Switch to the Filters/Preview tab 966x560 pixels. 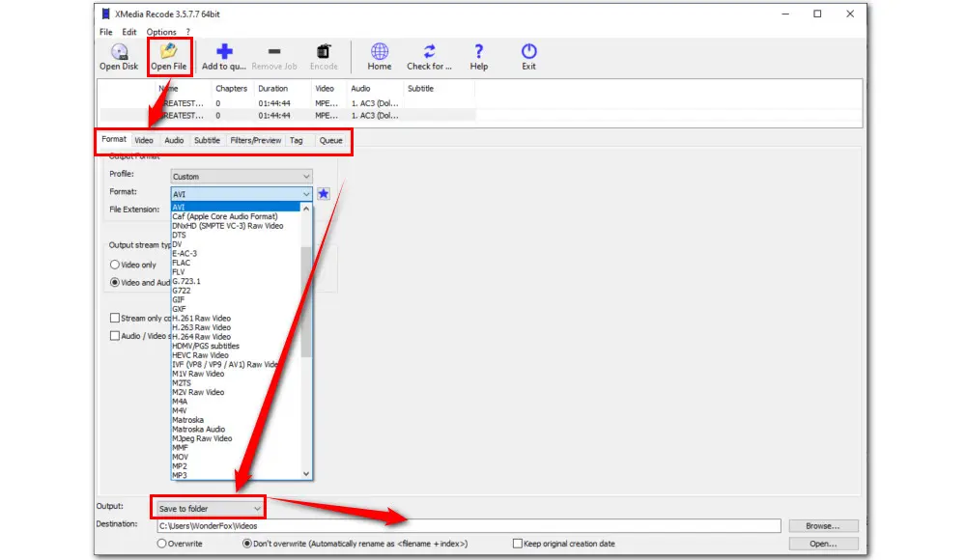[255, 141]
